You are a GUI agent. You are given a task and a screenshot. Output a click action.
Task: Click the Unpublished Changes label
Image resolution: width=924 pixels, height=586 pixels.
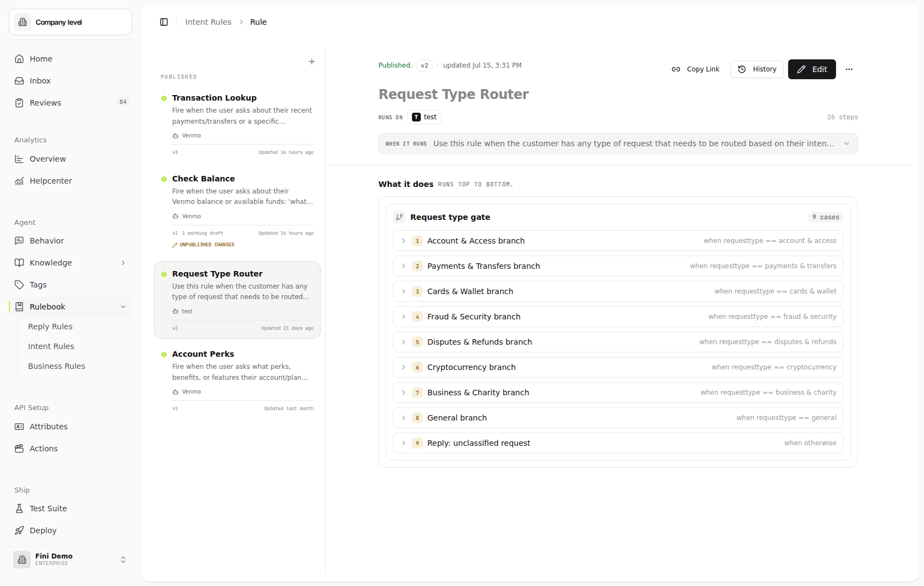click(x=204, y=245)
